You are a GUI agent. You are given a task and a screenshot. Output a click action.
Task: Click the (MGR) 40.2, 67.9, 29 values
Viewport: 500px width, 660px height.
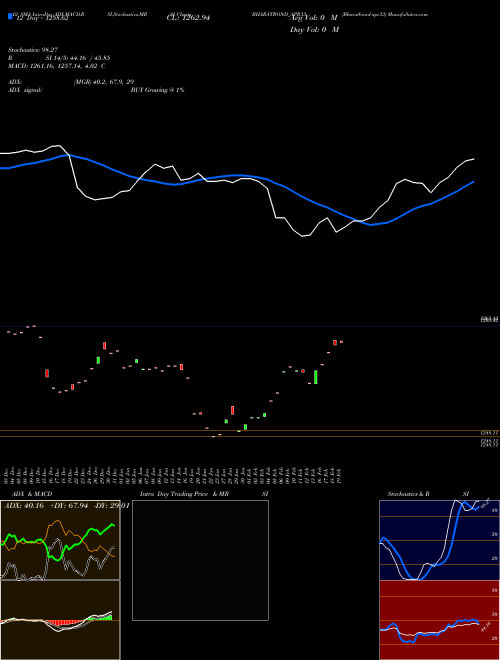104,82
